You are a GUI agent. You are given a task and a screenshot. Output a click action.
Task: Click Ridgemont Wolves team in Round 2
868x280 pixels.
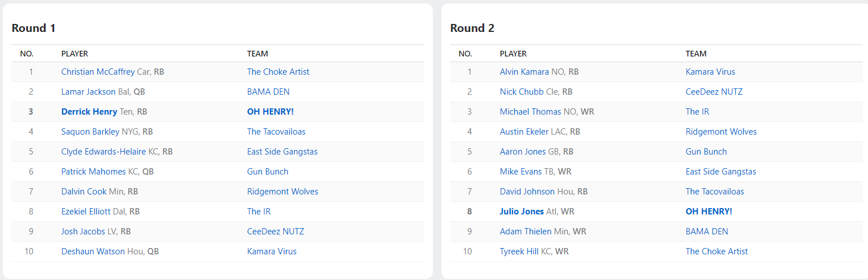coord(721,132)
